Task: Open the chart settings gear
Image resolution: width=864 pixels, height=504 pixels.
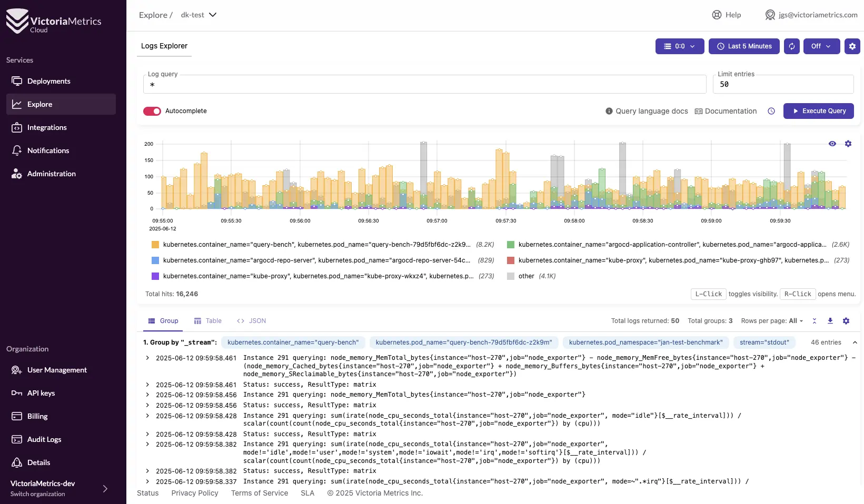Action: click(x=848, y=144)
